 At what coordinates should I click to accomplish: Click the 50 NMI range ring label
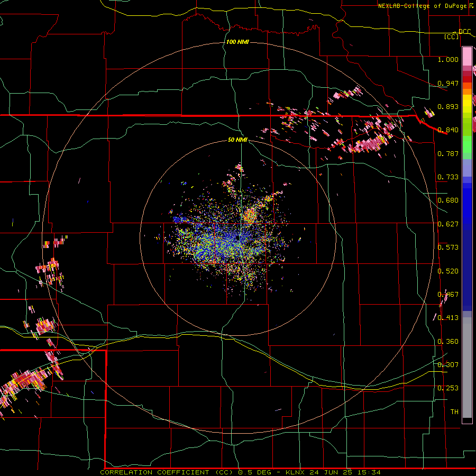237,140
